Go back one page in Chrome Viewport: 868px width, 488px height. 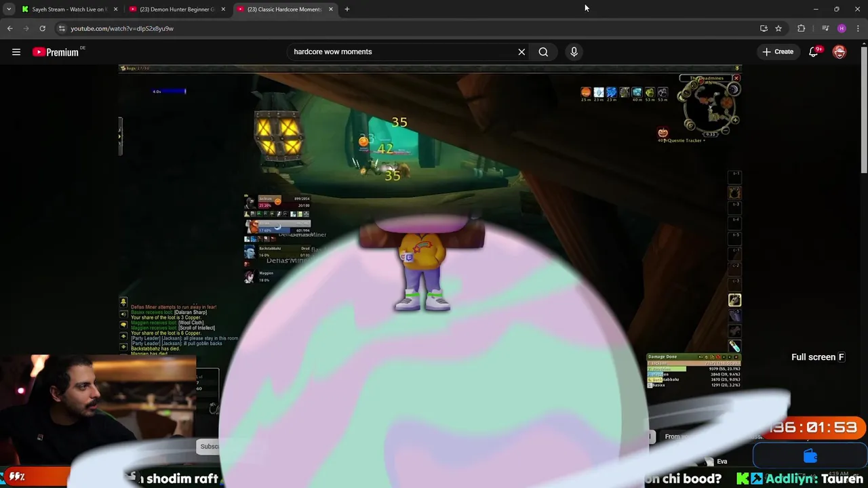coord(10,28)
